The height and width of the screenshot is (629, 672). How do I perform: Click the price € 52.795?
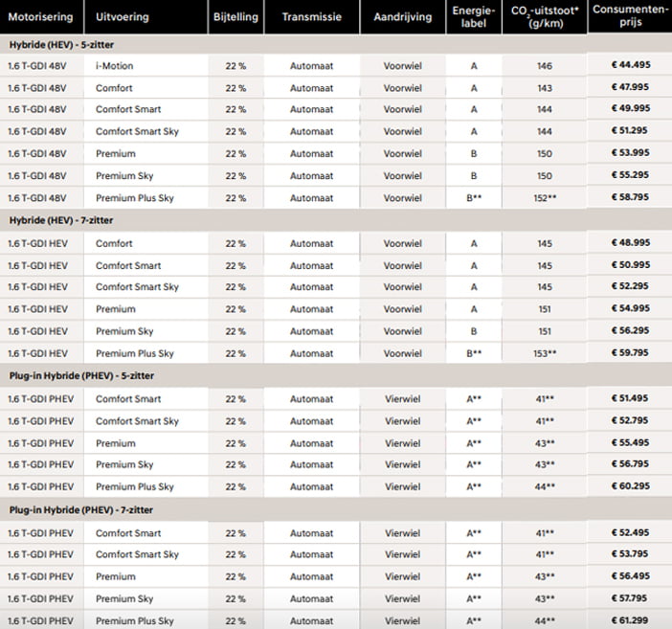[x=630, y=420]
